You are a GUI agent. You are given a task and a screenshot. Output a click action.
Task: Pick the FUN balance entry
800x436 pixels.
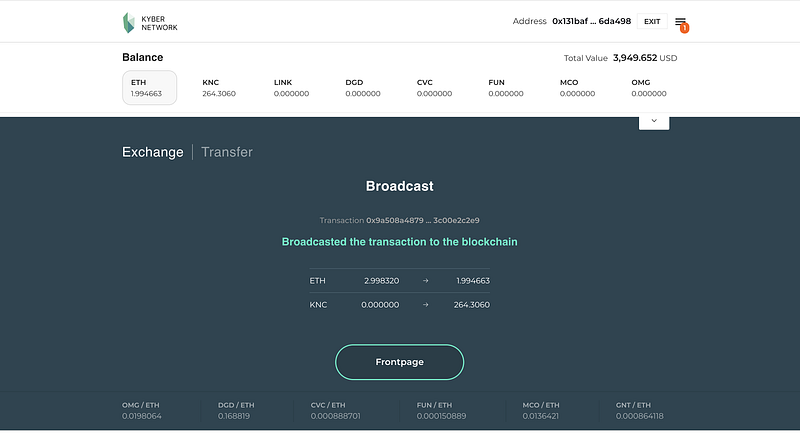click(506, 88)
